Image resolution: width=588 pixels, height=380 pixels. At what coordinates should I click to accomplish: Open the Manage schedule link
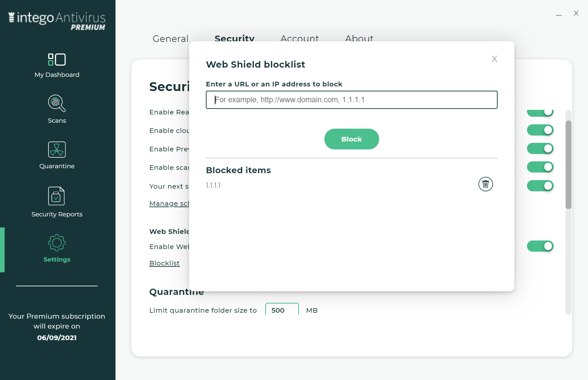(169, 204)
